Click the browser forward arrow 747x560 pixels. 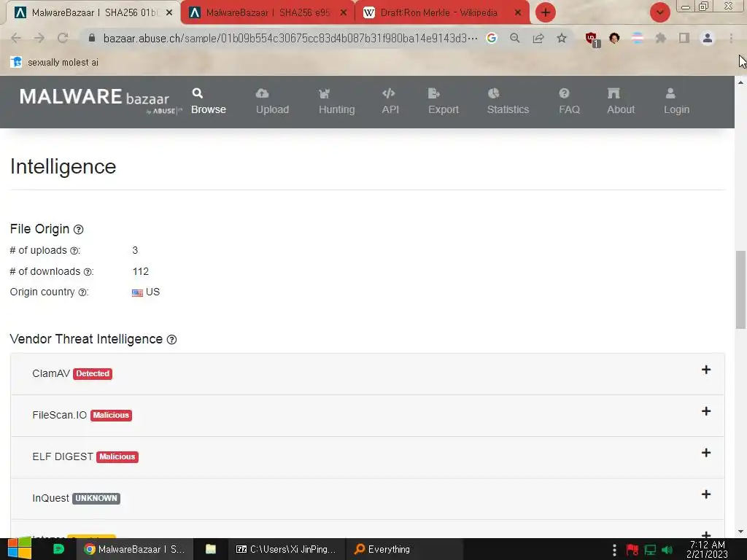pos(39,38)
